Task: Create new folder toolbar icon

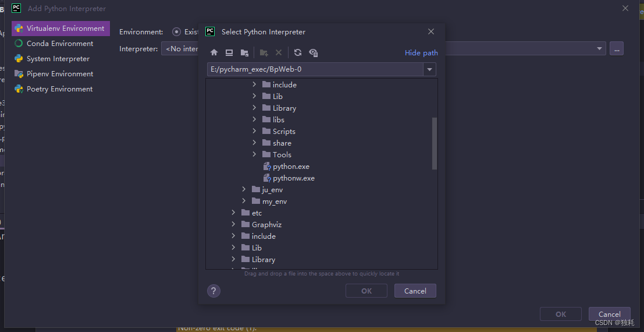Action: click(264, 52)
